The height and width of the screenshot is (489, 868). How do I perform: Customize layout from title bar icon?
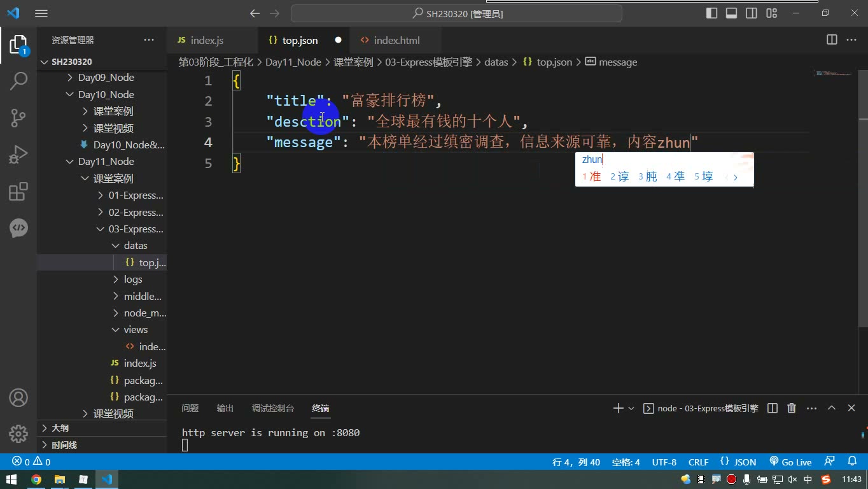(x=771, y=13)
